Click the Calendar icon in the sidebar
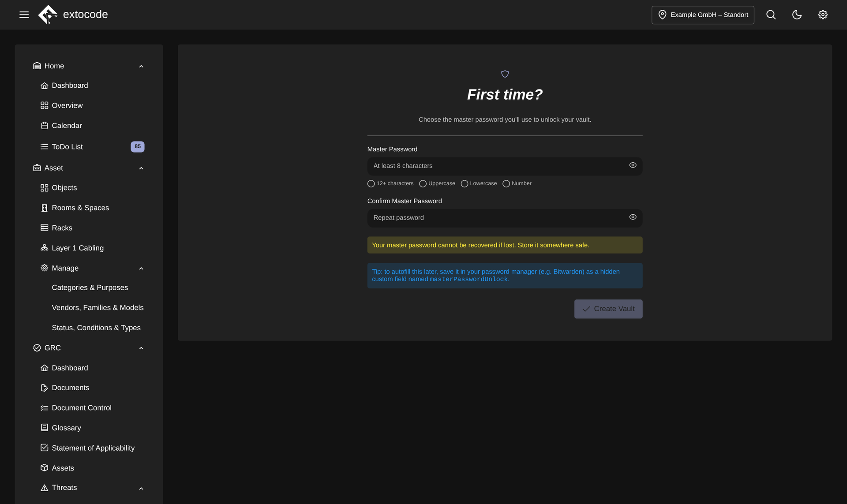Screen dimensions: 847x504 point(44,126)
